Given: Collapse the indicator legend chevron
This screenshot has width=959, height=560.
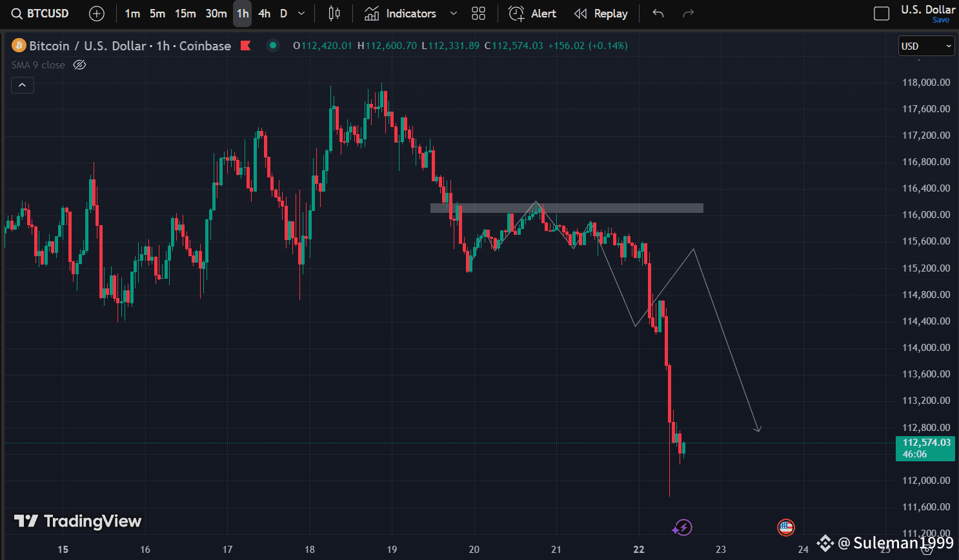Looking at the screenshot, I should tap(23, 85).
